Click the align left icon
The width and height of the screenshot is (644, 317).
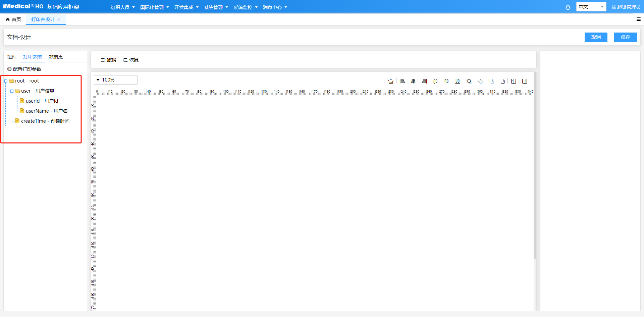pos(402,81)
